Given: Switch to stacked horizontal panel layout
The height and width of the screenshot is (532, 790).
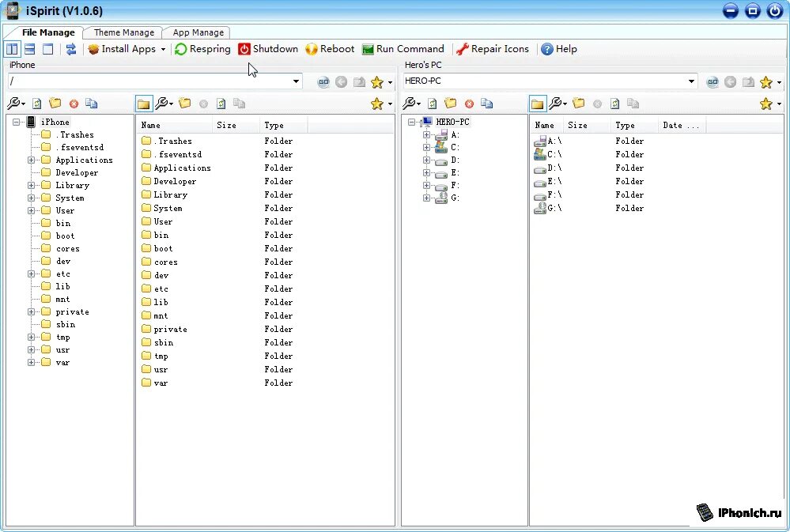Looking at the screenshot, I should pyautogui.click(x=30, y=49).
